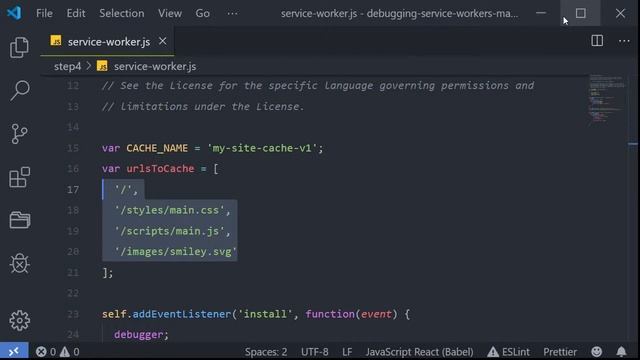Change end of line sequence LF
This screenshot has width=640, height=360.
[347, 352]
